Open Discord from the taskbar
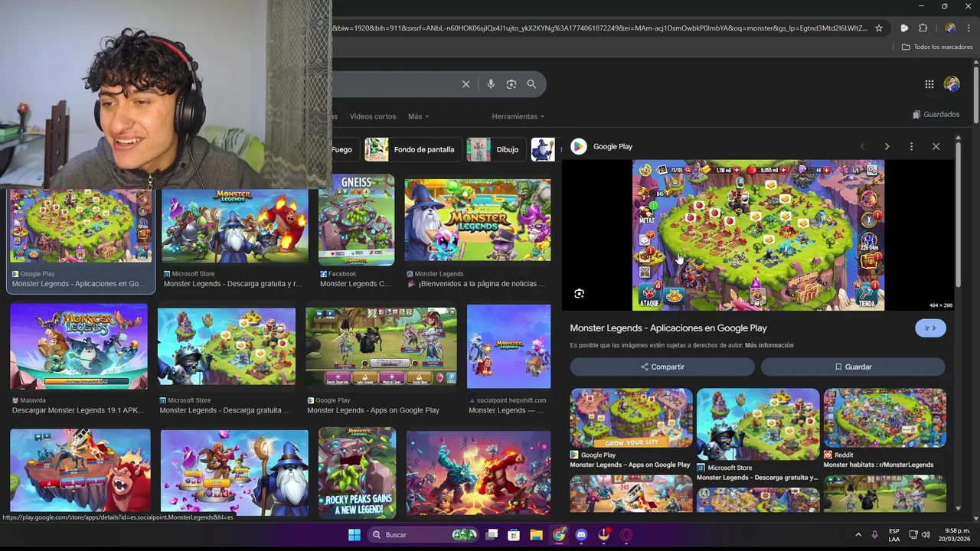 581,535
